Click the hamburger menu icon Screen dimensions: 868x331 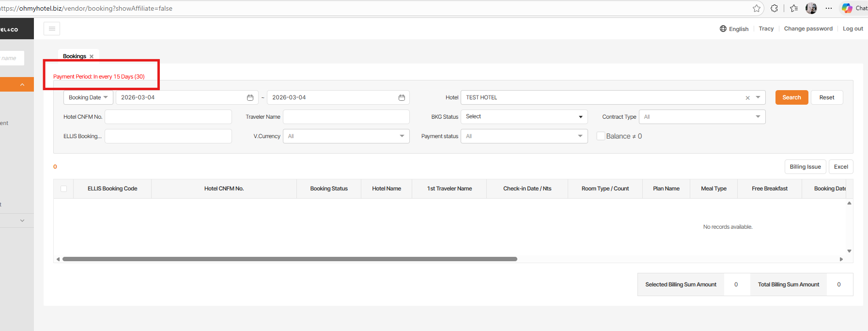click(x=52, y=29)
